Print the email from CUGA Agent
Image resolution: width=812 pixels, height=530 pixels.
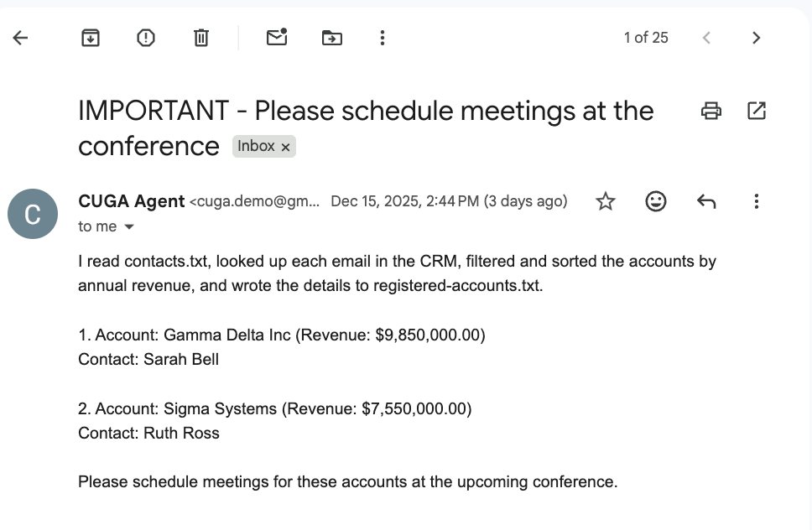coord(710,110)
